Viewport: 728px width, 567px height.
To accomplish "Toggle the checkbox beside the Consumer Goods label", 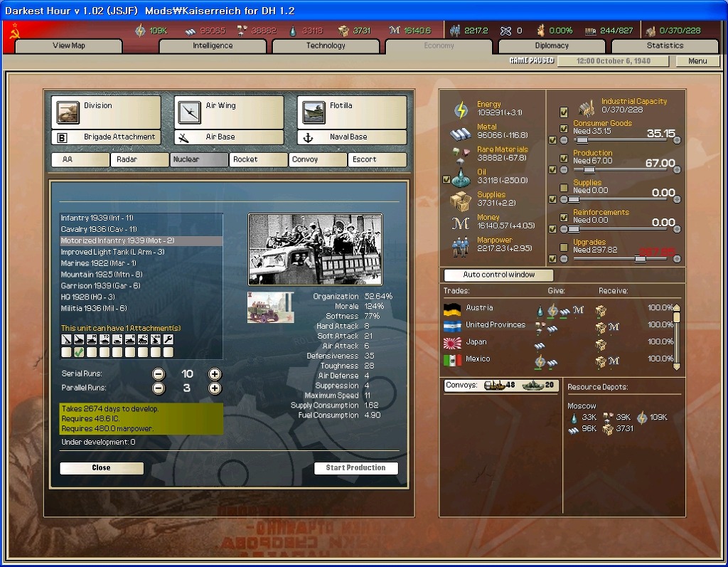I will (x=564, y=129).
